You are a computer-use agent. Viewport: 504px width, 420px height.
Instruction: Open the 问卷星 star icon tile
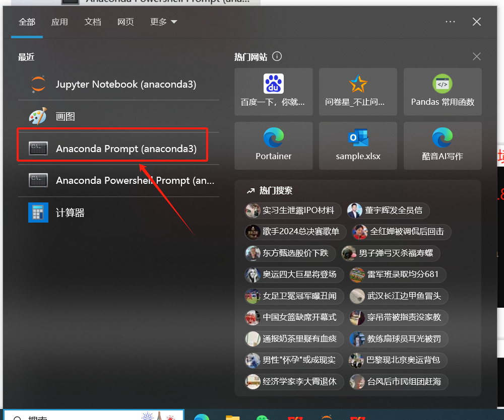pos(358,92)
